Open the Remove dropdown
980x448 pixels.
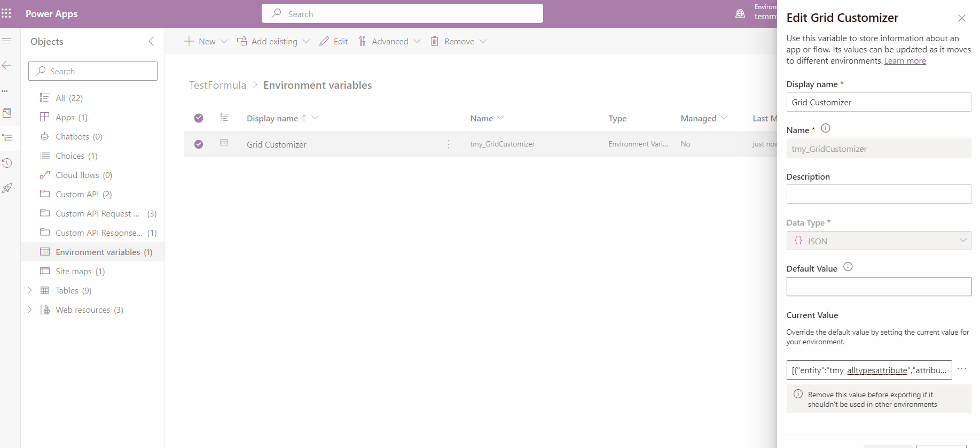tap(458, 41)
